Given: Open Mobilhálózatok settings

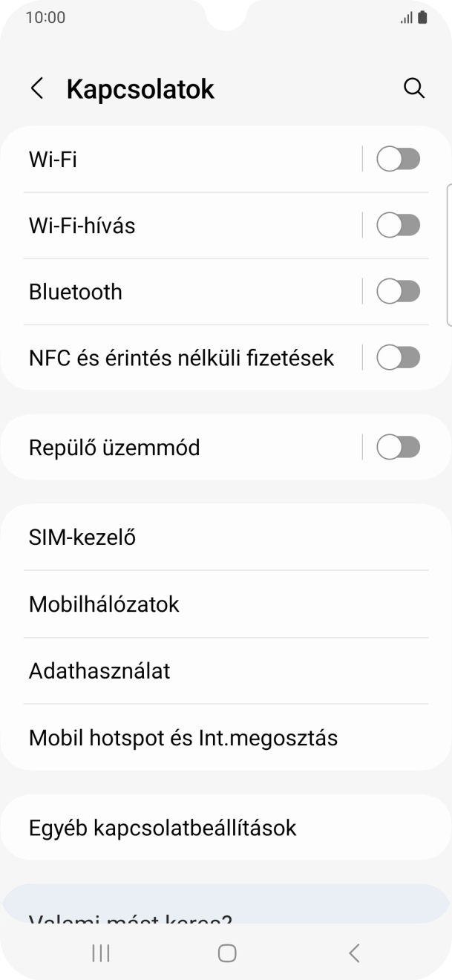Looking at the screenshot, I should pos(226,604).
